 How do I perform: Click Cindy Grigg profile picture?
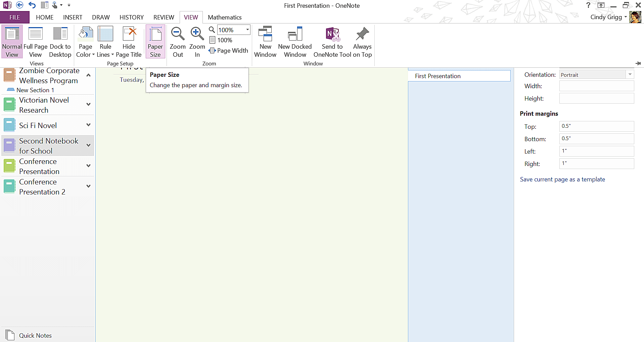[635, 17]
